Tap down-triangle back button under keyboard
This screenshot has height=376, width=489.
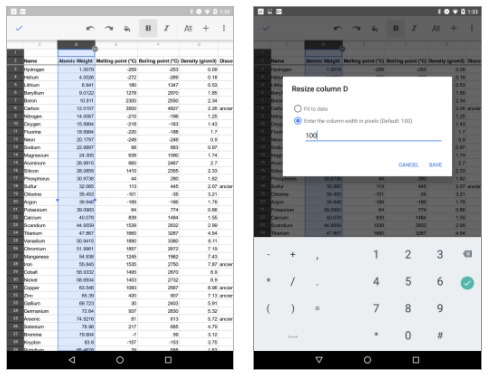[x=319, y=360]
